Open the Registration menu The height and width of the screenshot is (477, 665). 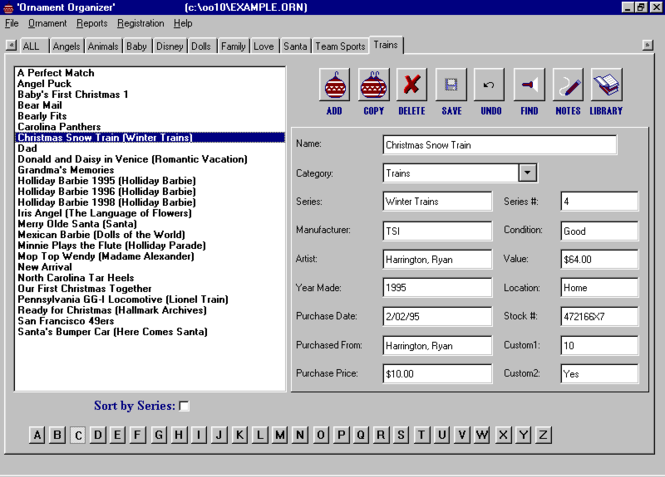point(140,23)
